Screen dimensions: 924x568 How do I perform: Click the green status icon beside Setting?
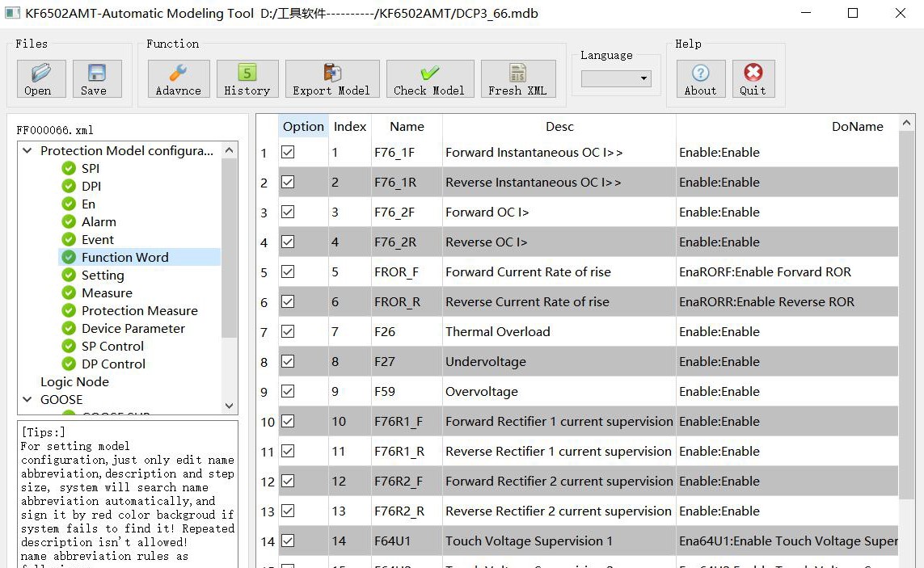[x=69, y=276]
